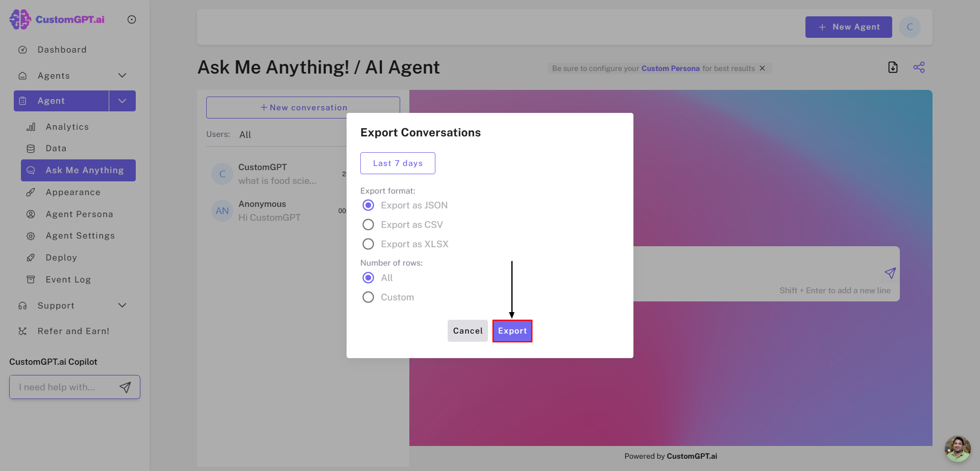
Task: Select Custom rows radio button
Action: click(x=368, y=297)
